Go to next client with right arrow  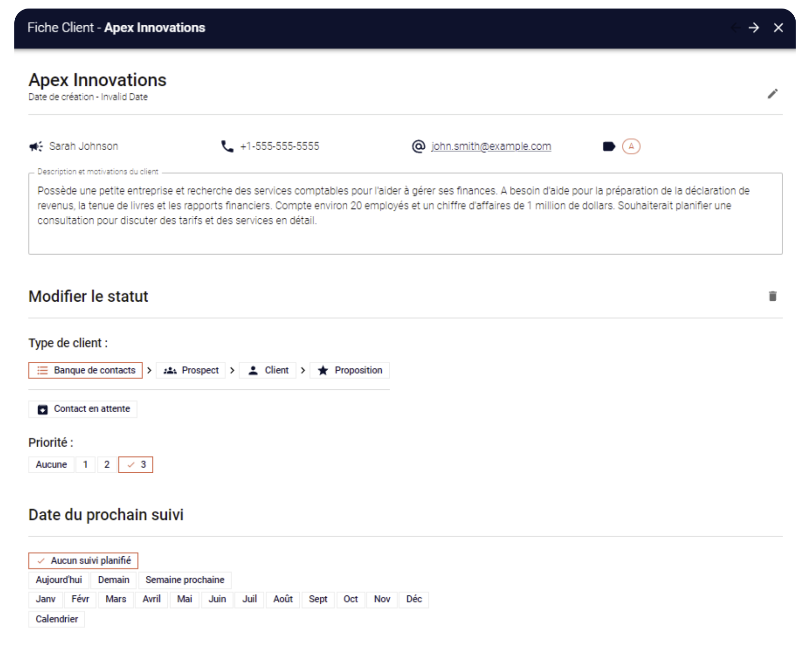pos(754,28)
